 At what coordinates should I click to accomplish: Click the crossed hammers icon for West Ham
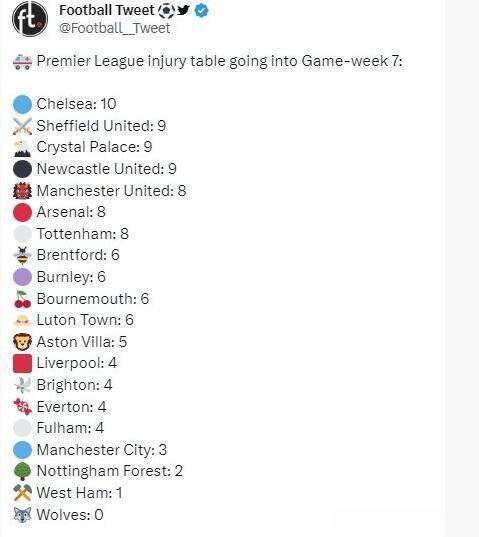(23, 493)
